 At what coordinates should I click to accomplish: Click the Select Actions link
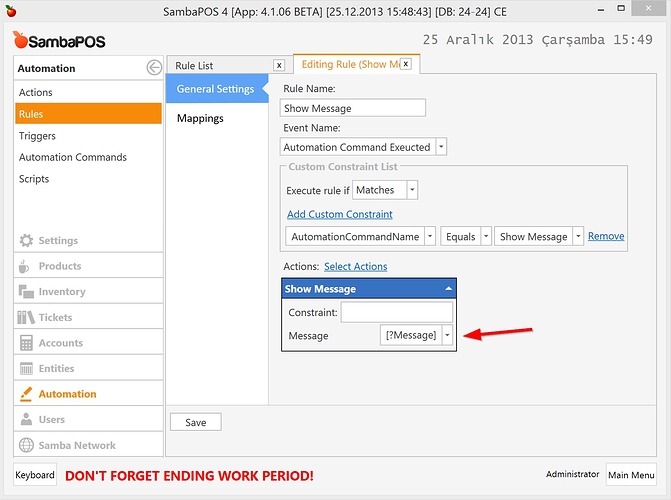coord(356,266)
